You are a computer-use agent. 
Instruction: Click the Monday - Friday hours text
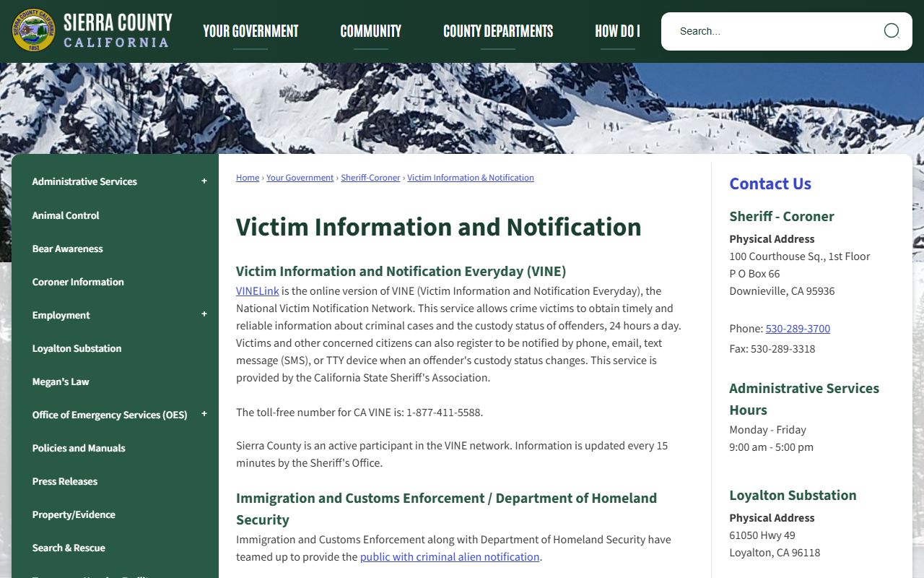pyautogui.click(x=767, y=430)
